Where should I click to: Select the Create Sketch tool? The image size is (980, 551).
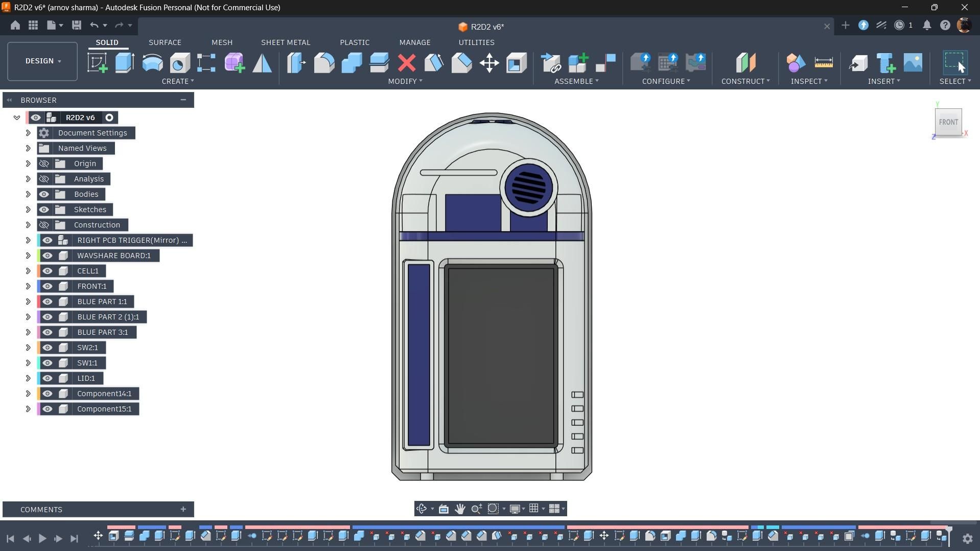pos(97,63)
